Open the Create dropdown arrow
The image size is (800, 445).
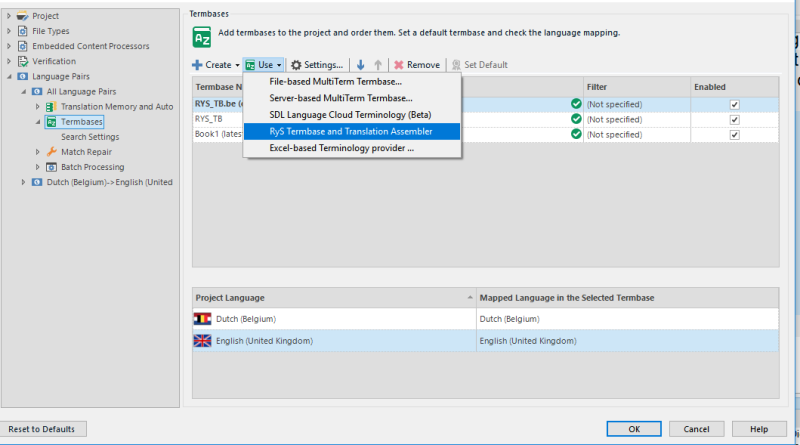coord(237,65)
